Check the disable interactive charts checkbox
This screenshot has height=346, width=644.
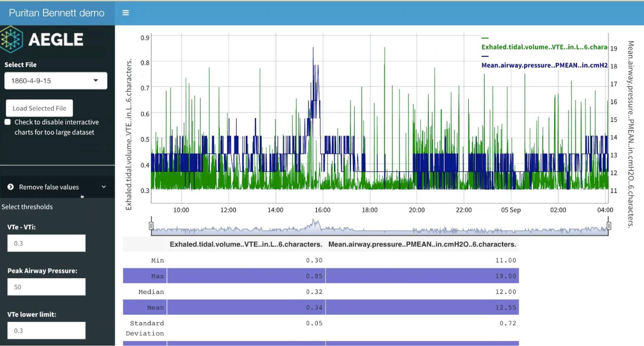click(8, 122)
